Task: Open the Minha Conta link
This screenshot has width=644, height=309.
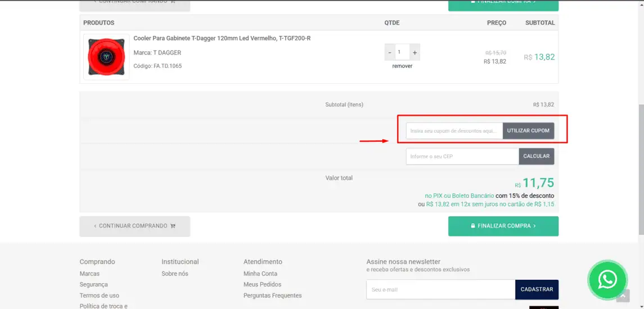Action: pos(260,274)
